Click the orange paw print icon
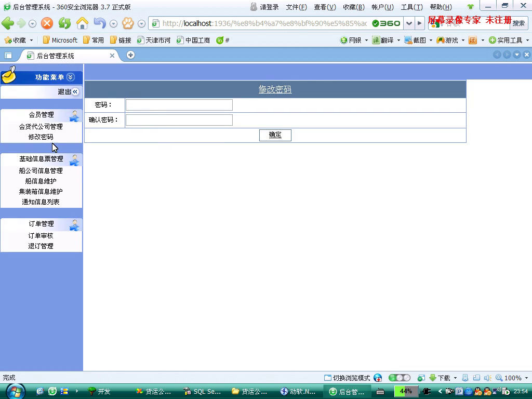Viewport: 532px width, 399px height. (x=128, y=23)
